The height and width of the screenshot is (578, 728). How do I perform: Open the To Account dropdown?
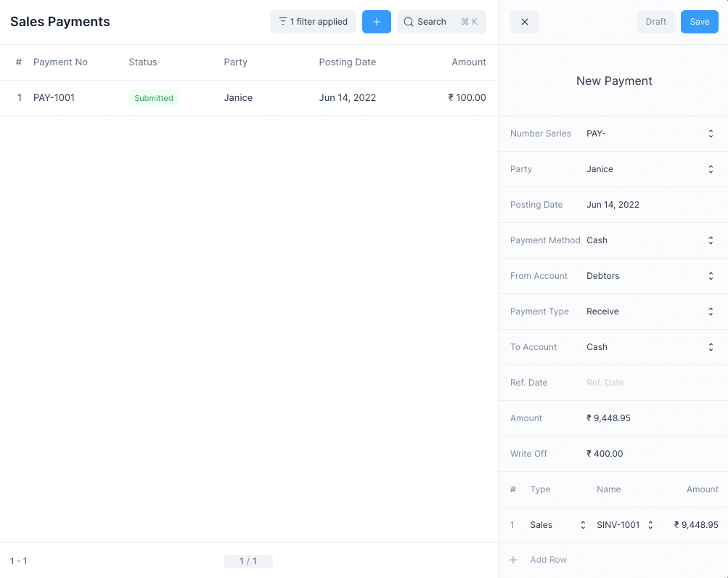pos(710,347)
